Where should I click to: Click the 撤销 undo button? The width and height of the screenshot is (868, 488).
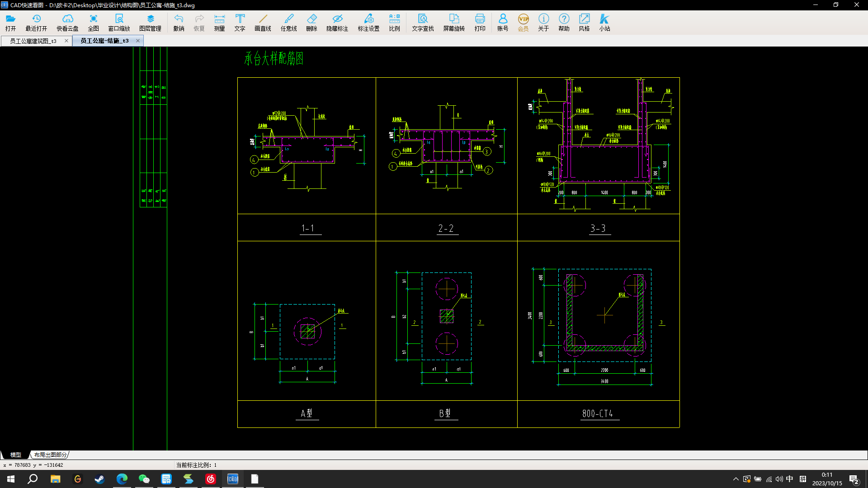coord(179,22)
